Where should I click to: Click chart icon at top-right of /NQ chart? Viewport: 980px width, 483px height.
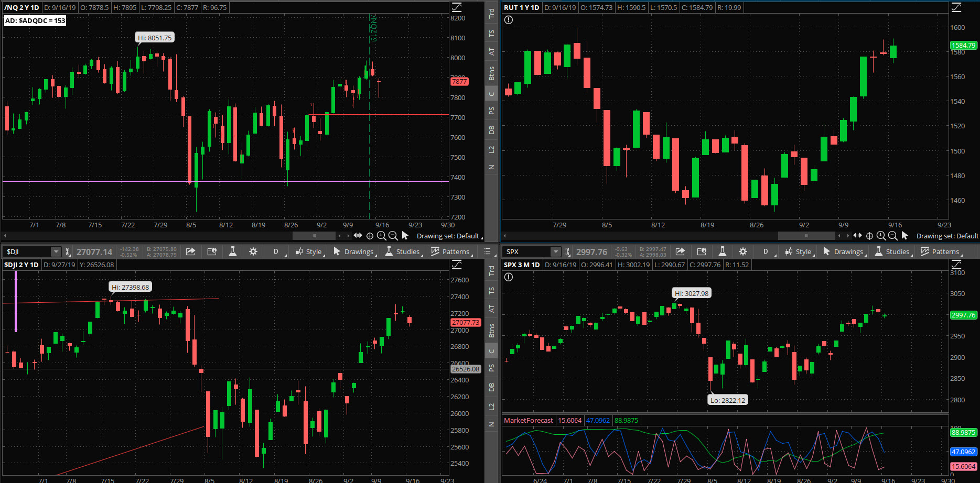[x=457, y=7]
